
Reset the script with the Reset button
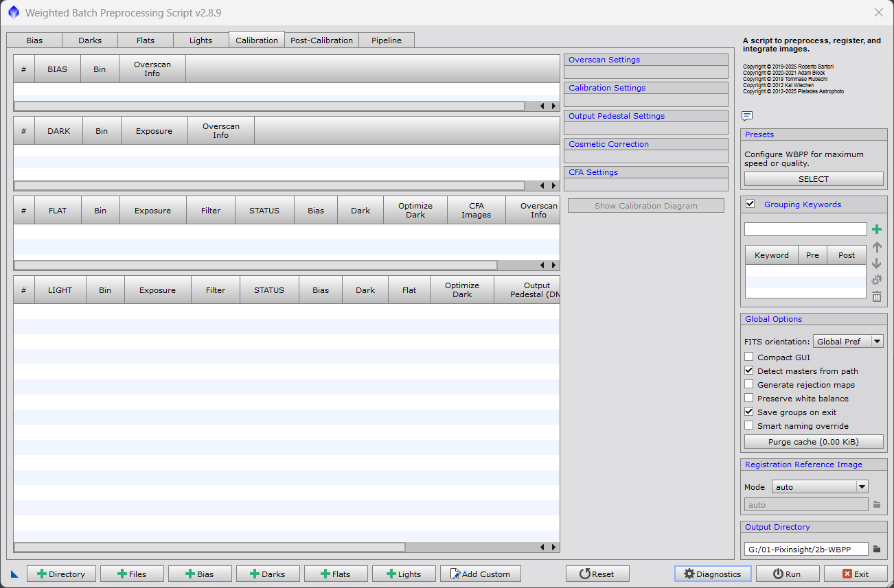[x=597, y=574]
